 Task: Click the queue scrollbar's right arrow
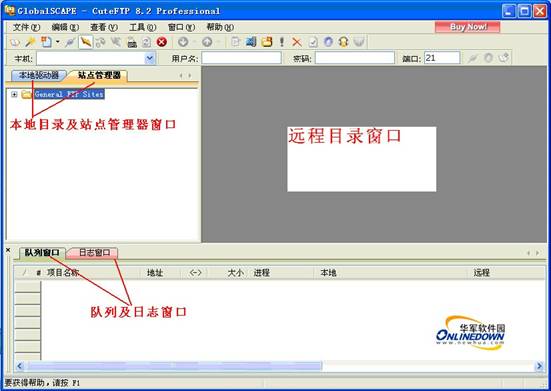tap(539, 366)
